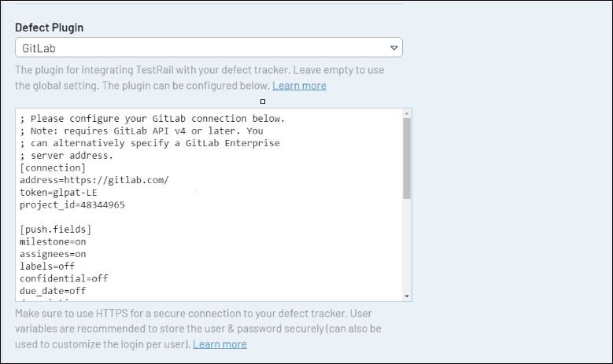Click the scroll-down arrow of the configuration box
This screenshot has height=364, width=613.
click(407, 296)
